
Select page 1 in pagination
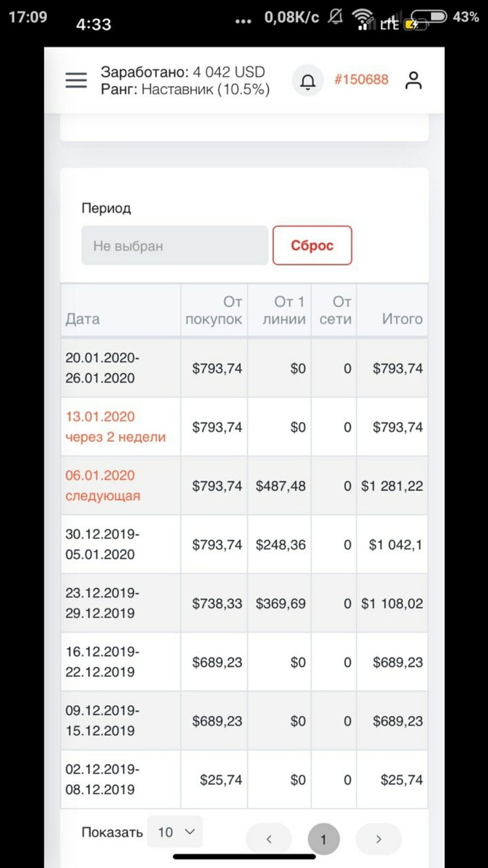(x=323, y=839)
